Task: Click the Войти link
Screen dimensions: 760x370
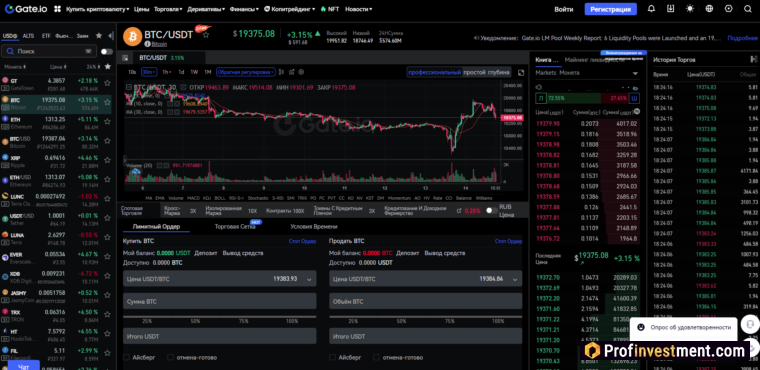Action: point(564,9)
